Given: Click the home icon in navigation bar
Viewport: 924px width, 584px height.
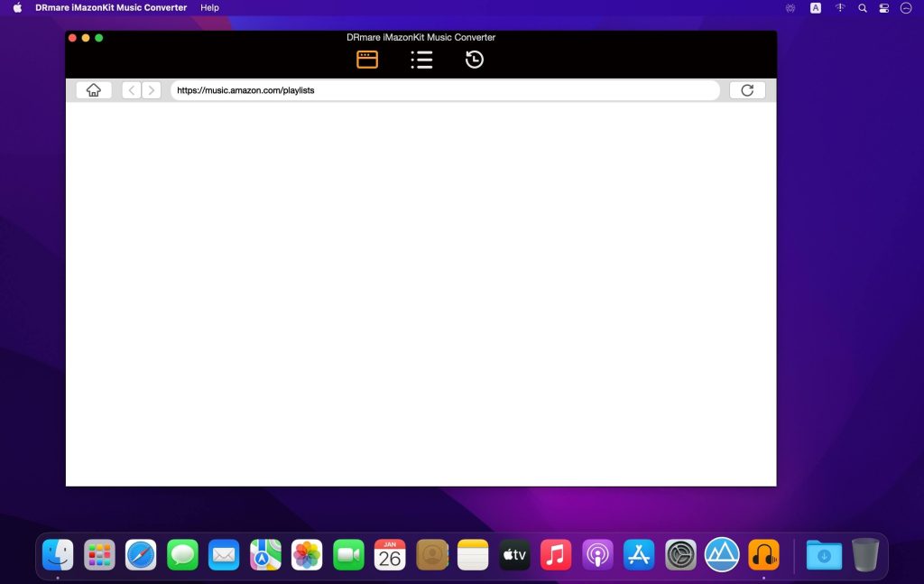Looking at the screenshot, I should [94, 89].
